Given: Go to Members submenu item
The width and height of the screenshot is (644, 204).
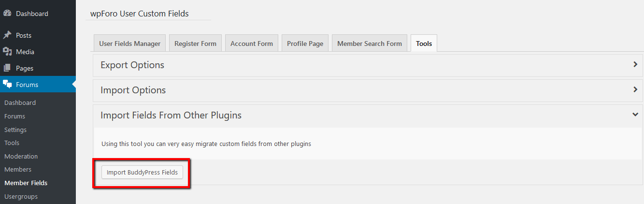Looking at the screenshot, I should [18, 169].
